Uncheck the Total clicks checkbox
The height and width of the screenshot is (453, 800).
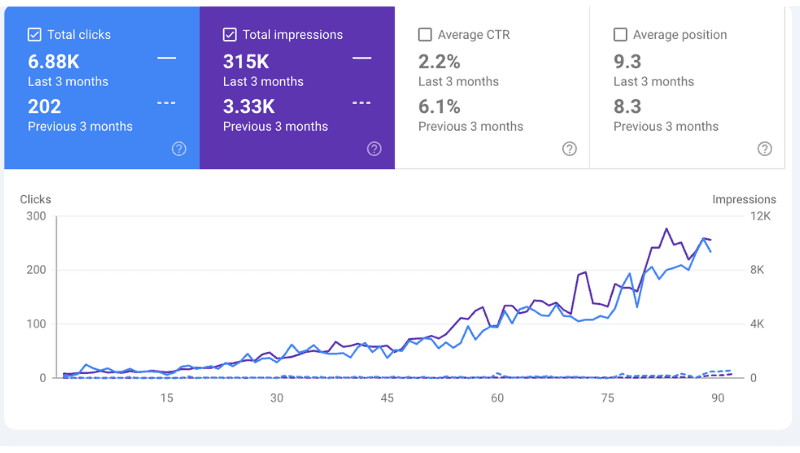34,35
